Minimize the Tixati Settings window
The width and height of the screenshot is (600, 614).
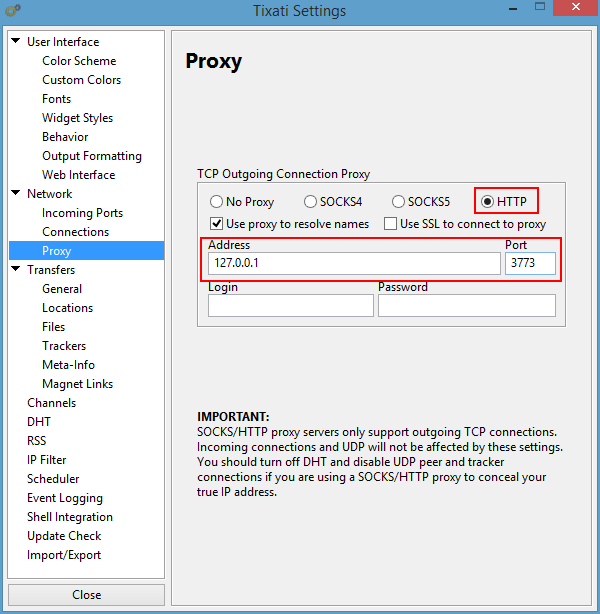pos(513,9)
